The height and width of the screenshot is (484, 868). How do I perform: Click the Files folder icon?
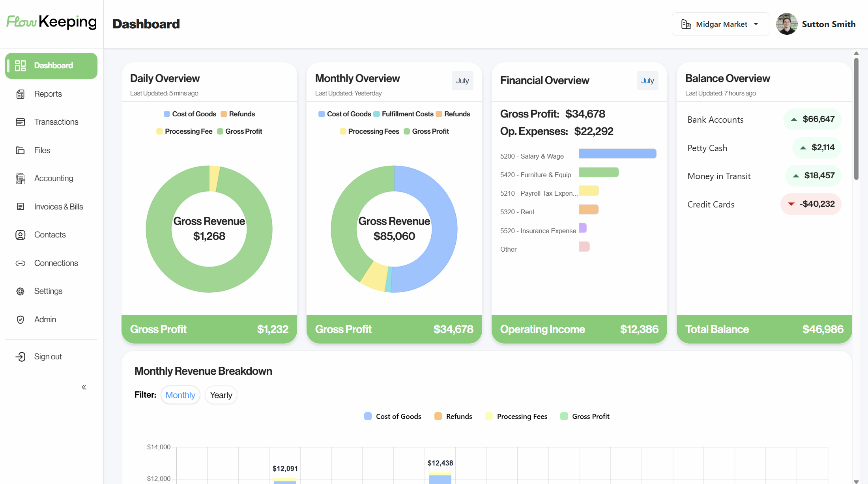click(x=20, y=150)
